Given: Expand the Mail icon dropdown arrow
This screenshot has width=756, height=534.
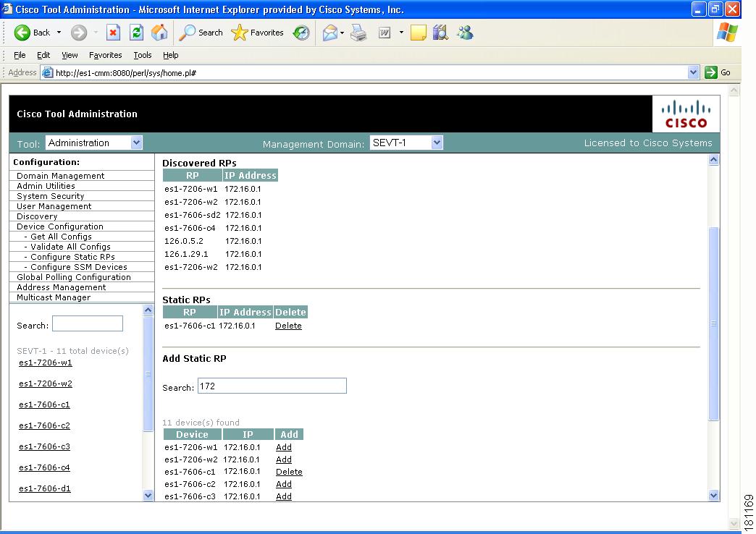Looking at the screenshot, I should tap(342, 33).
